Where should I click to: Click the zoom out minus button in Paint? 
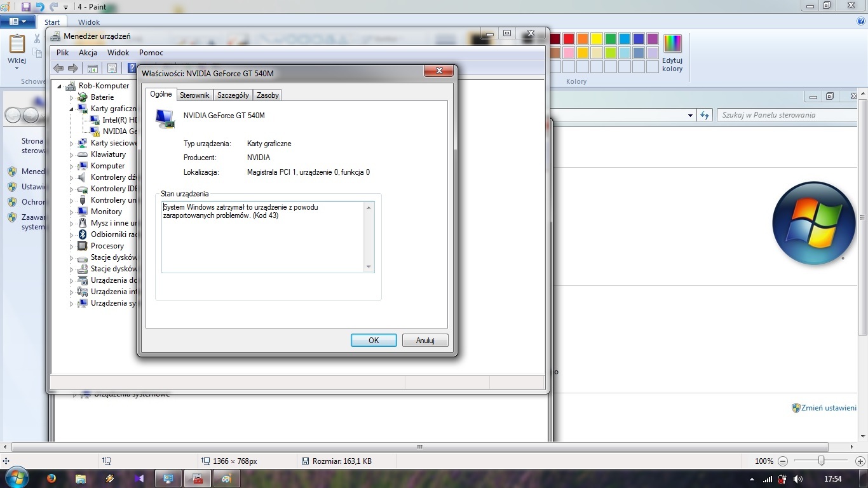tap(783, 461)
